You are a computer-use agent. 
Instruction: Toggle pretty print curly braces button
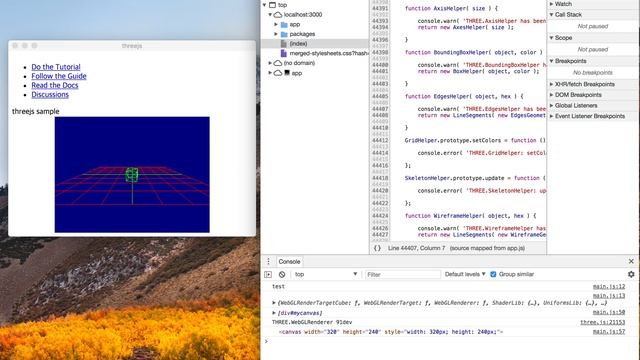[x=377, y=248]
